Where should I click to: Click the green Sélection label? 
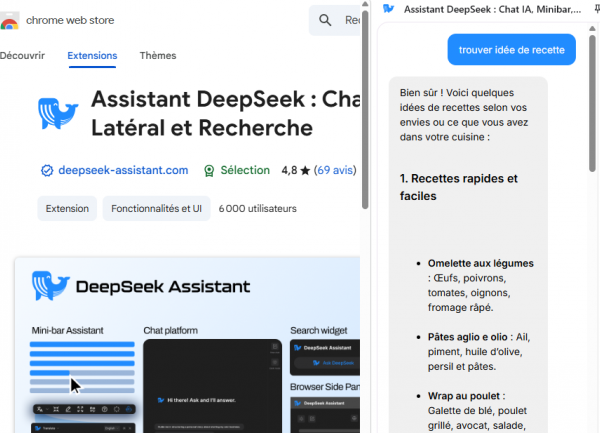pyautogui.click(x=245, y=170)
